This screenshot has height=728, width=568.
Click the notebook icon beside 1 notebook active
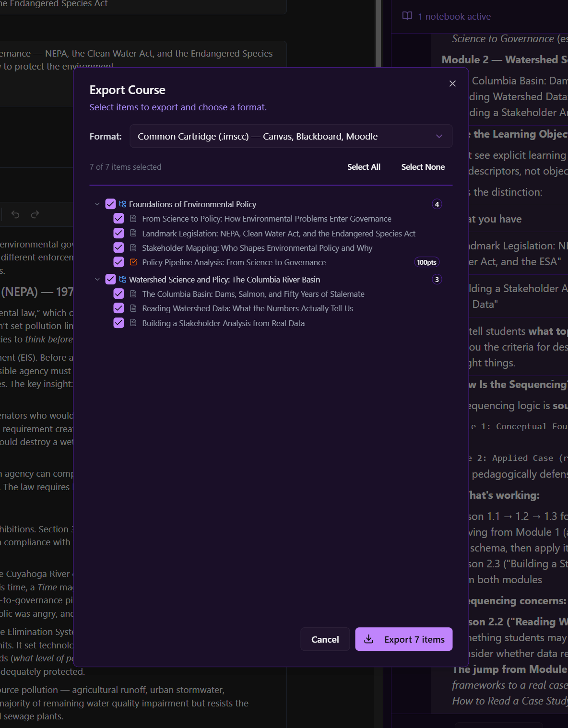[407, 16]
